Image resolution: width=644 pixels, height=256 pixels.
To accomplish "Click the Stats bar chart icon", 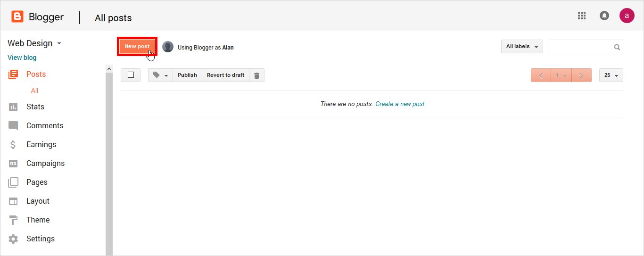I will pos(13,107).
